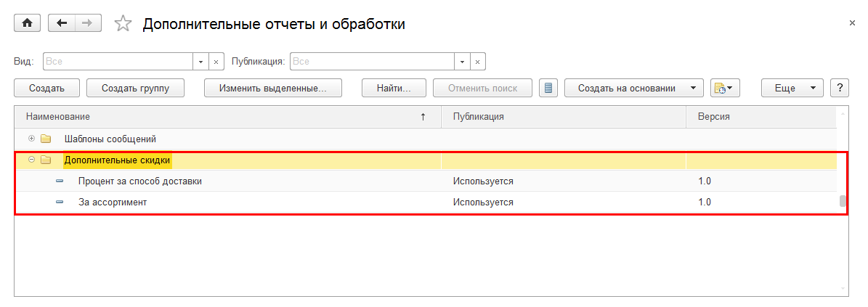Click the Найти... button

pos(394,89)
